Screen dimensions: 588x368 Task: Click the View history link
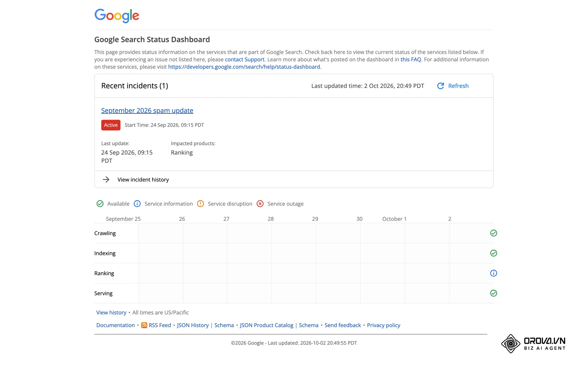pos(111,312)
